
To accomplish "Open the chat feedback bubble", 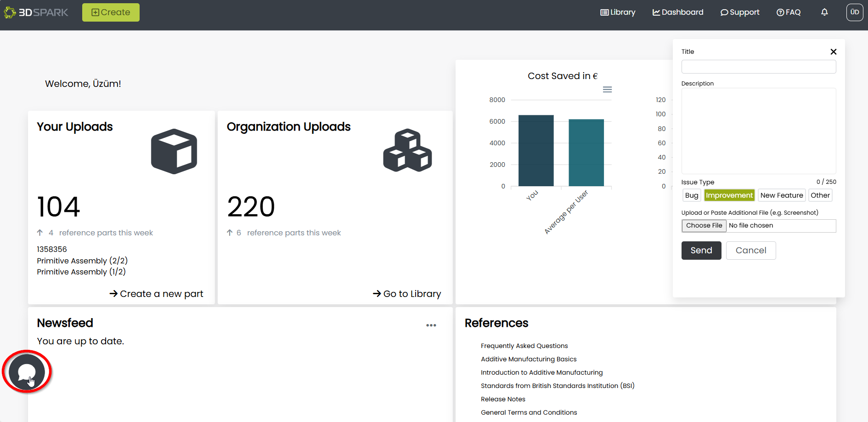I will 27,371.
